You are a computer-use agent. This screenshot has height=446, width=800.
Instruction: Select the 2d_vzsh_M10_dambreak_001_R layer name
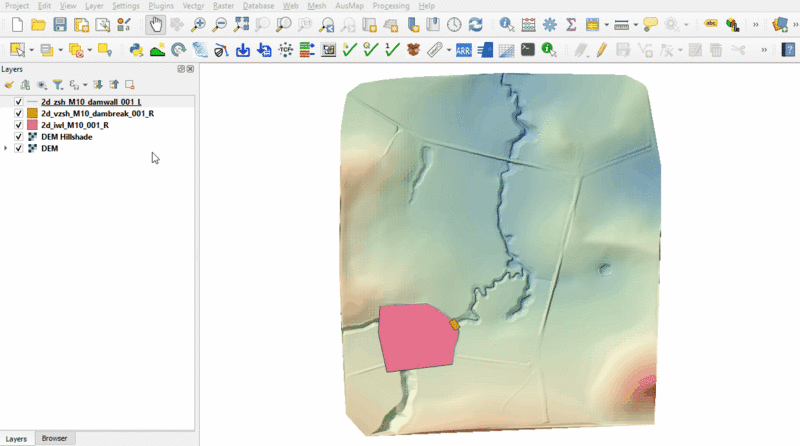click(x=97, y=114)
